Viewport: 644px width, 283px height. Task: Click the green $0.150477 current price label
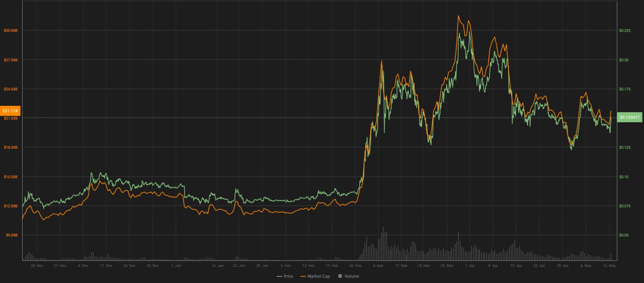(630, 117)
